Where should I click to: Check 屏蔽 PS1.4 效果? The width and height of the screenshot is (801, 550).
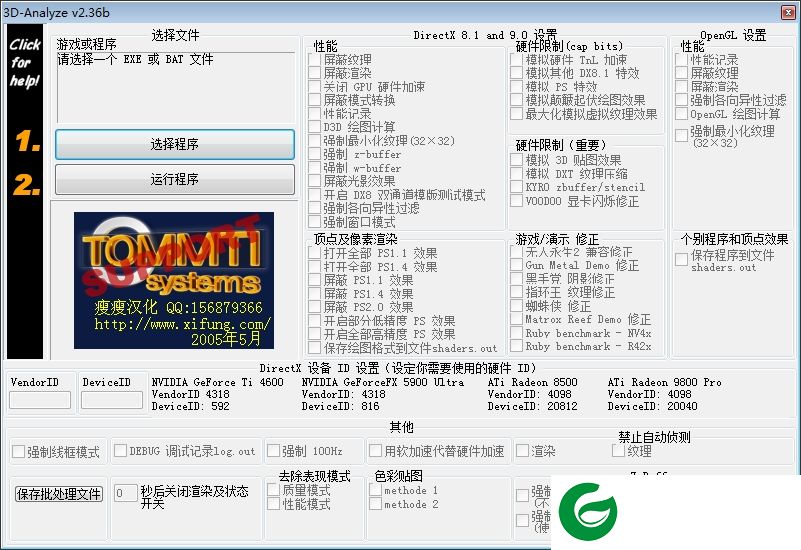(x=315, y=294)
